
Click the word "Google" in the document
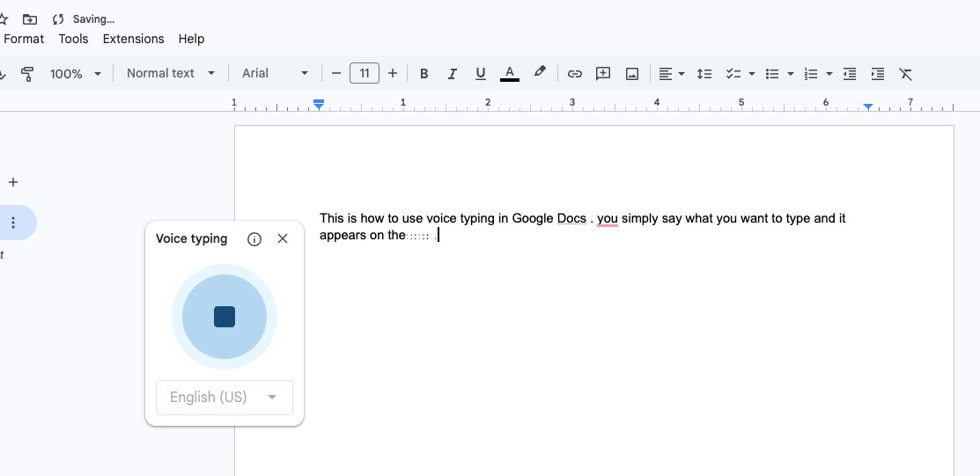click(x=533, y=218)
